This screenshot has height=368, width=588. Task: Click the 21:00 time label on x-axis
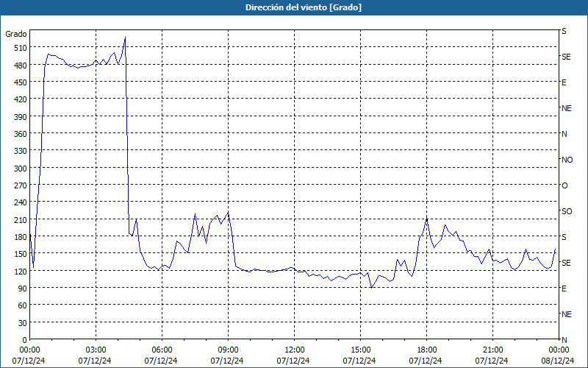pos(492,350)
